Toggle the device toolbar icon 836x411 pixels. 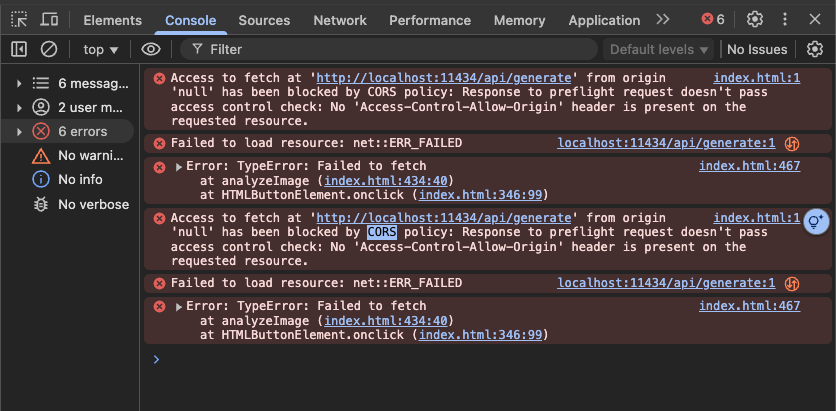[x=49, y=19]
